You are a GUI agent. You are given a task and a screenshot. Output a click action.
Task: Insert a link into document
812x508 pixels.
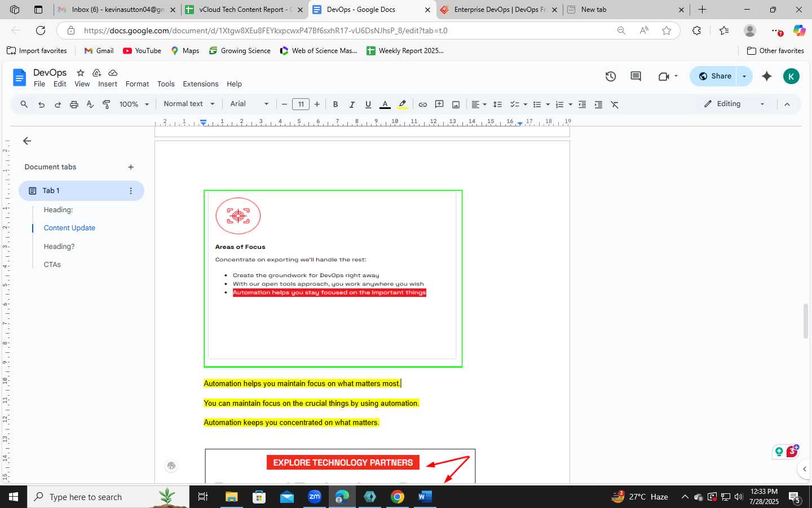422,104
